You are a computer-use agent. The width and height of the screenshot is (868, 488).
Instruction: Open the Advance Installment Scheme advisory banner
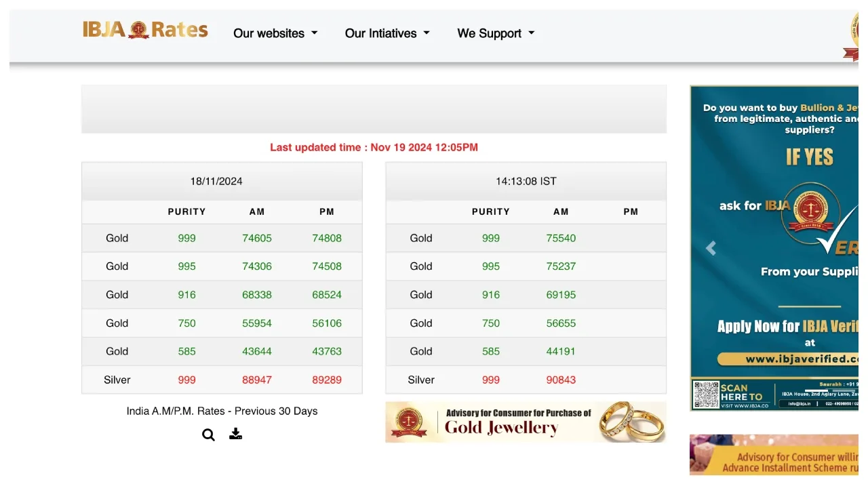774,455
